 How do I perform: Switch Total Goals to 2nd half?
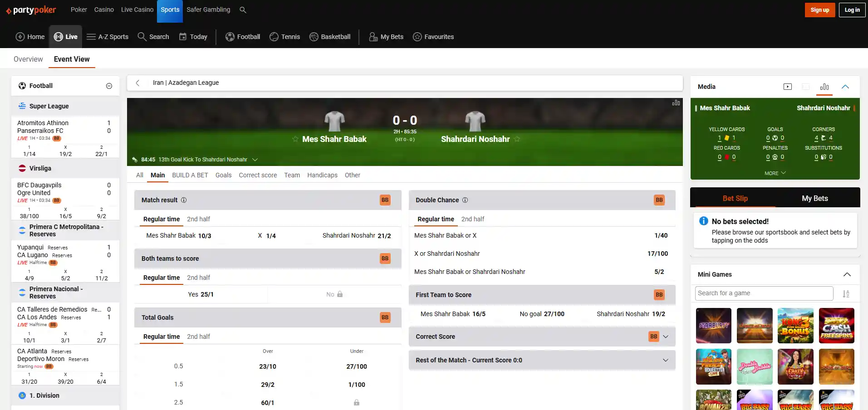click(x=199, y=337)
